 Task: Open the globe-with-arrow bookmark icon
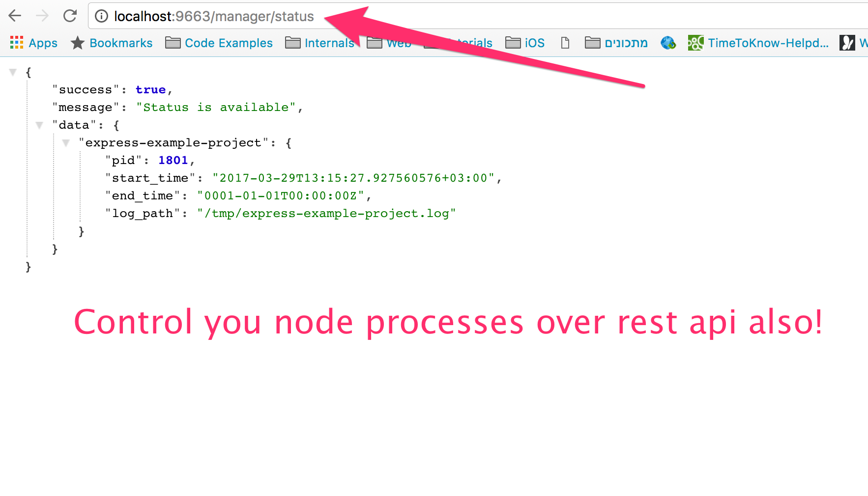click(668, 43)
